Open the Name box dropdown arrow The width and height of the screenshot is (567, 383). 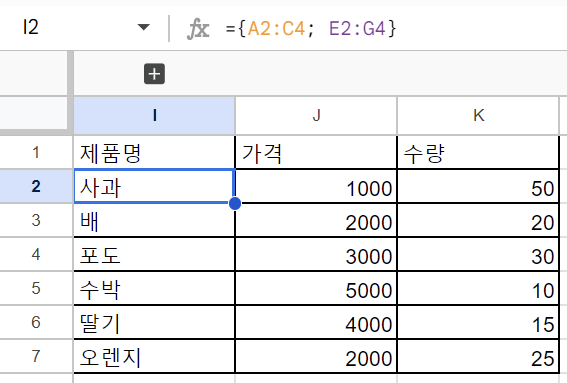click(144, 27)
